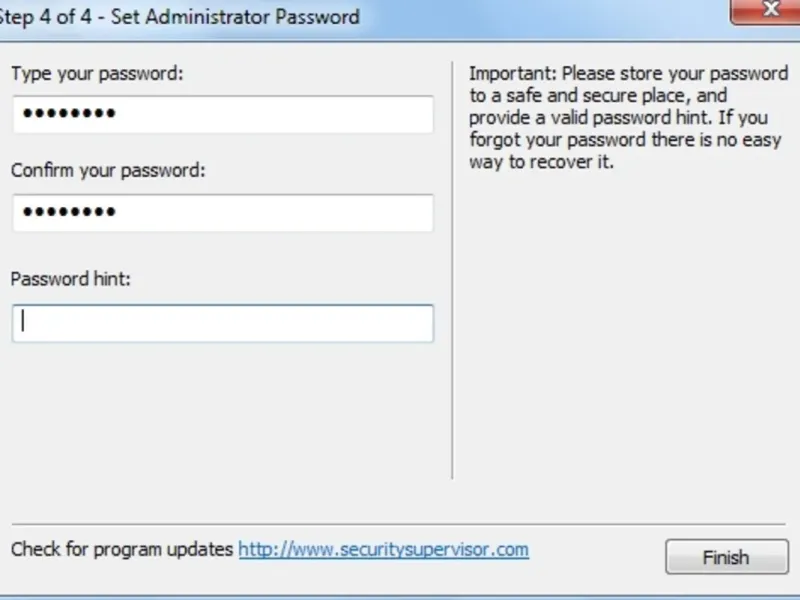Click the "Password hint:" label
Screen dimensions: 800x600
click(71, 279)
